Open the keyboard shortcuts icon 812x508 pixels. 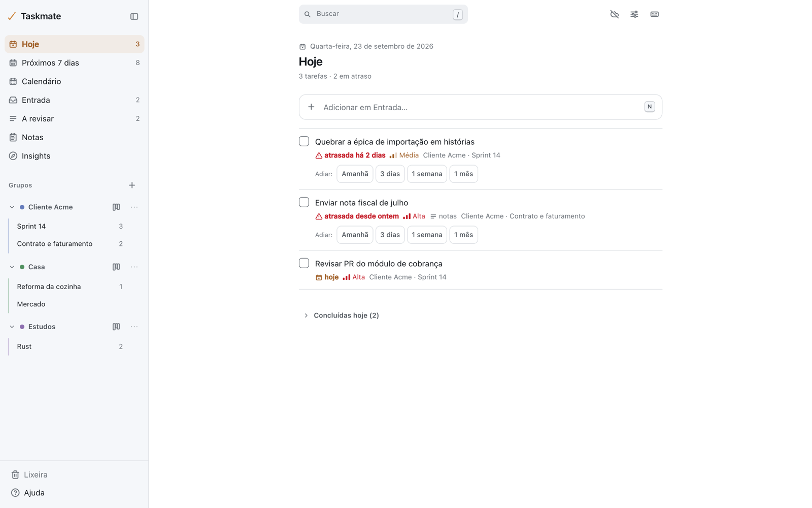click(x=654, y=14)
